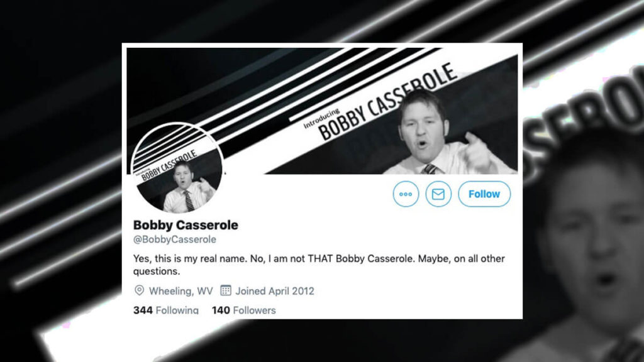Click the BOBBY CASSEROLE banner title
644x362 pixels.
pyautogui.click(x=387, y=102)
